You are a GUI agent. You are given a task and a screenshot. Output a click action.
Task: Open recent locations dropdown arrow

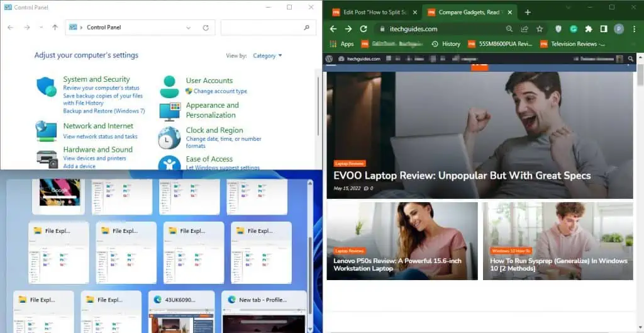pyautogui.click(x=41, y=28)
